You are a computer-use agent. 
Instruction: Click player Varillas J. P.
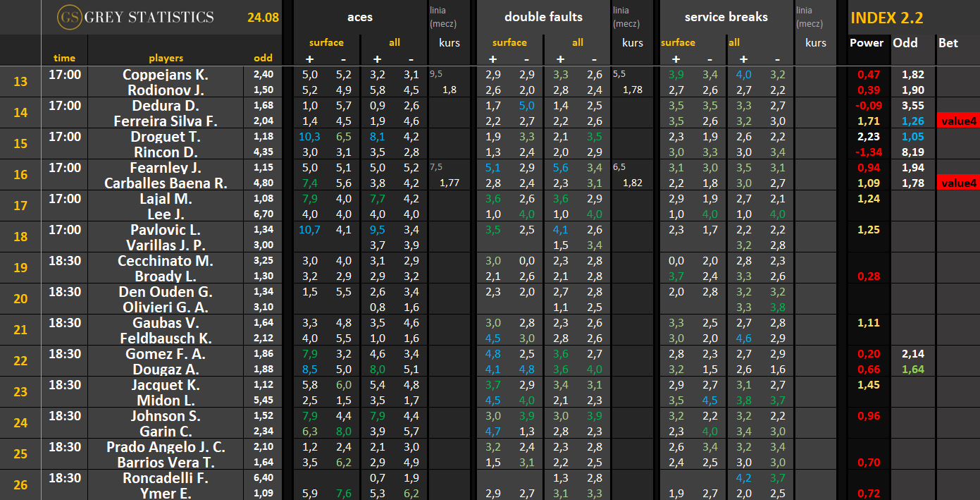(x=166, y=245)
